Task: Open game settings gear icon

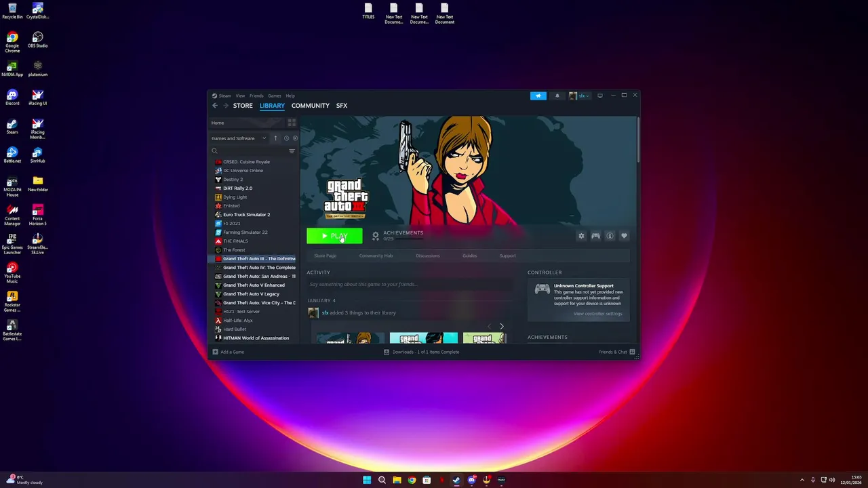Action: tap(581, 236)
